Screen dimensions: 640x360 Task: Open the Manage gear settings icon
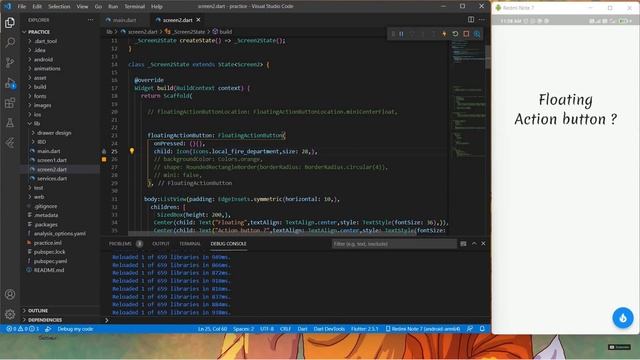pyautogui.click(x=10, y=314)
